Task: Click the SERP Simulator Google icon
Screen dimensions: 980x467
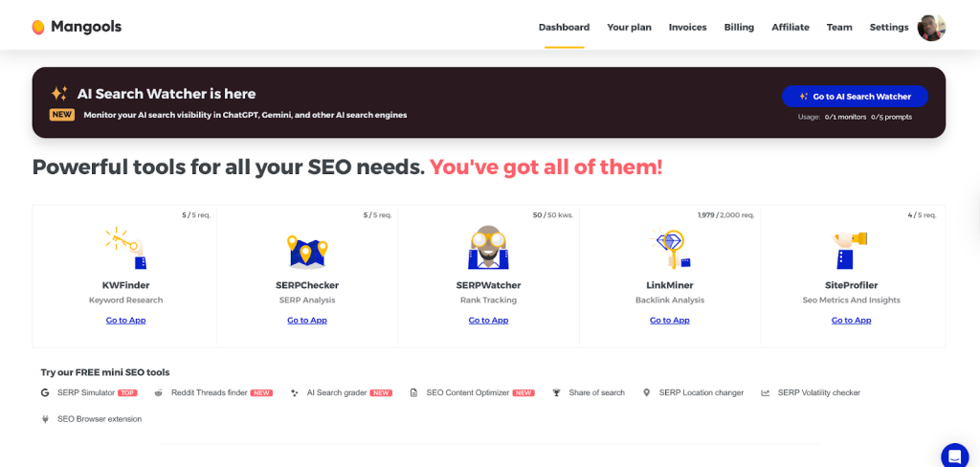Action: [45, 392]
